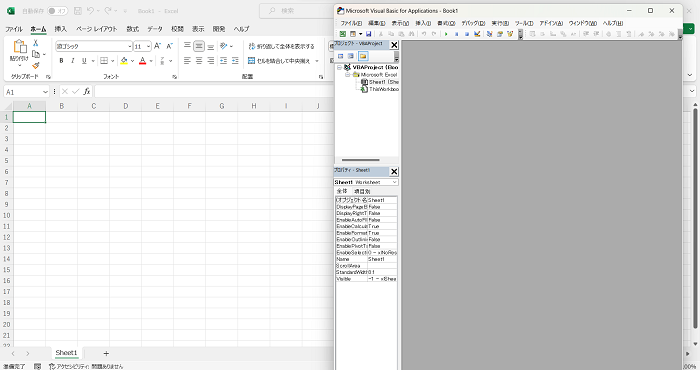
Task: Select Sheet1 in the project tree
Action: point(380,82)
